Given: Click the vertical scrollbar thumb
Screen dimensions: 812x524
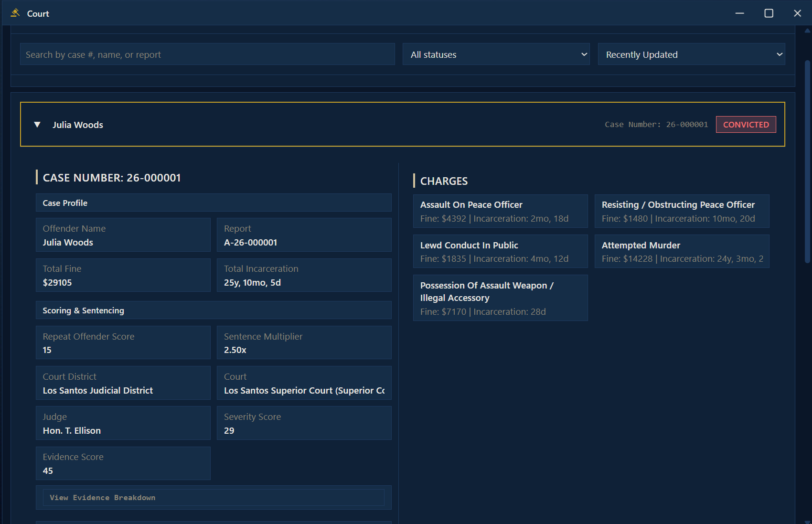Looking at the screenshot, I should [x=807, y=162].
